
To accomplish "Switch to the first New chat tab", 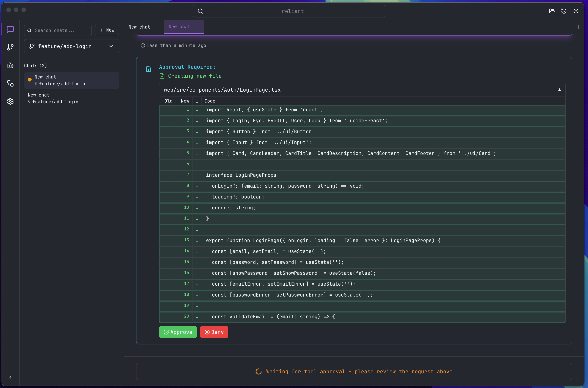I will pos(139,27).
